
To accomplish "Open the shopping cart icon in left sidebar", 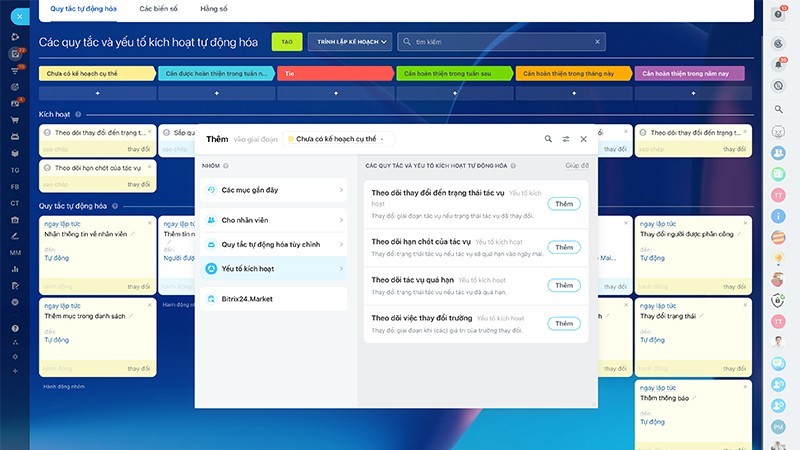I will (x=15, y=120).
